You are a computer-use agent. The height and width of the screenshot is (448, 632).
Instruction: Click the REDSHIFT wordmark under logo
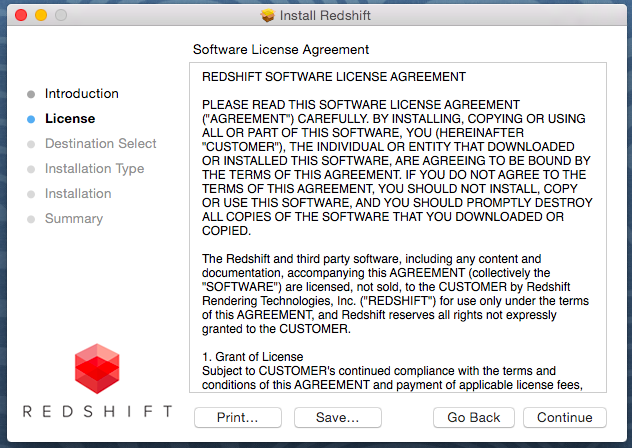tap(97, 412)
